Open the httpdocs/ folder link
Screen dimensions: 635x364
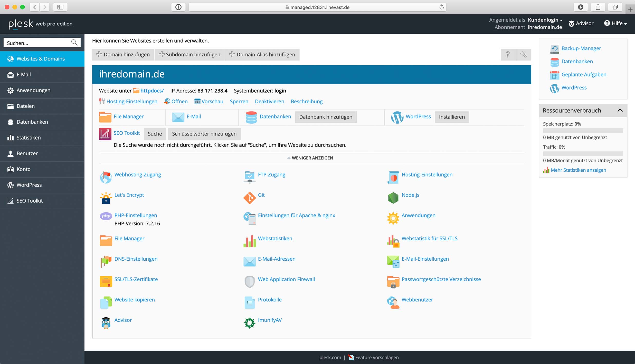[x=152, y=91]
